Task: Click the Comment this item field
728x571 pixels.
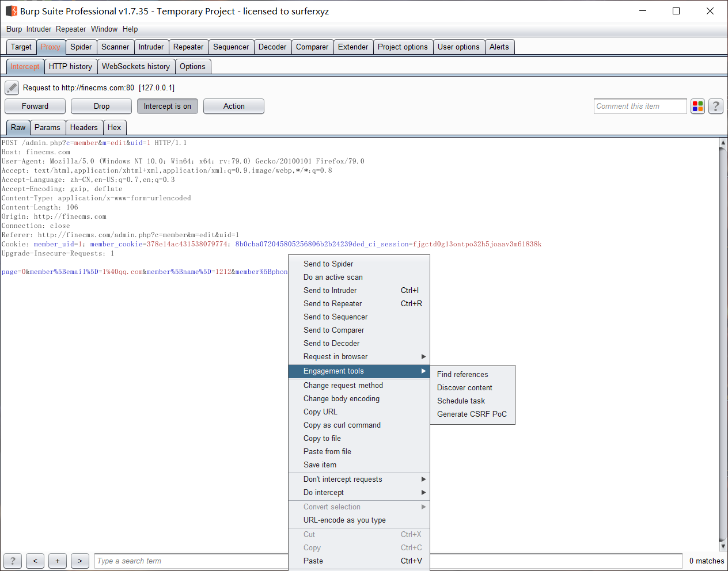Action: coord(640,106)
